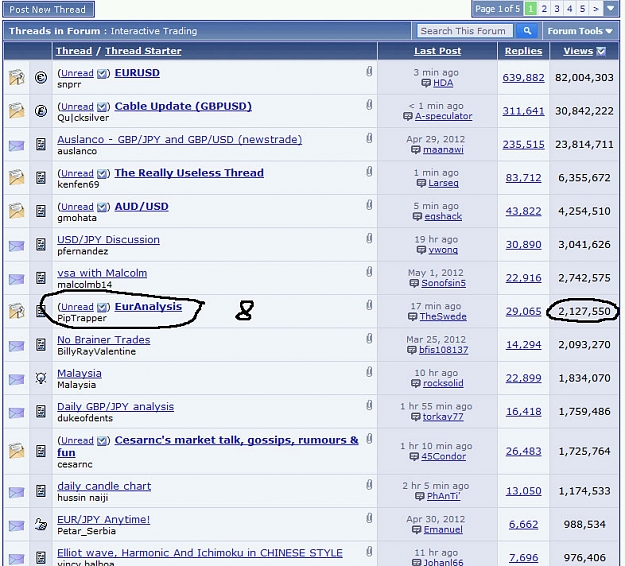Open EUR/JPY Anytime! thread
The width and height of the screenshot is (625, 566).
point(104,519)
